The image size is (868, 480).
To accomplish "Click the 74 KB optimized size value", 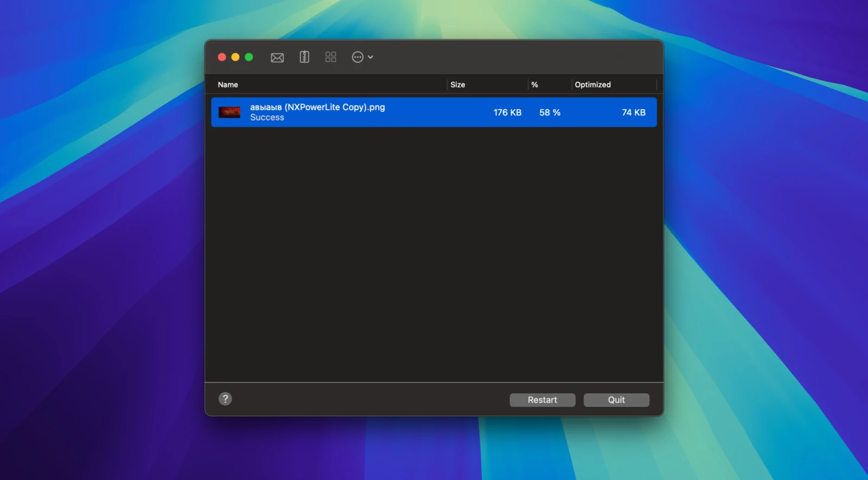I will (x=633, y=112).
